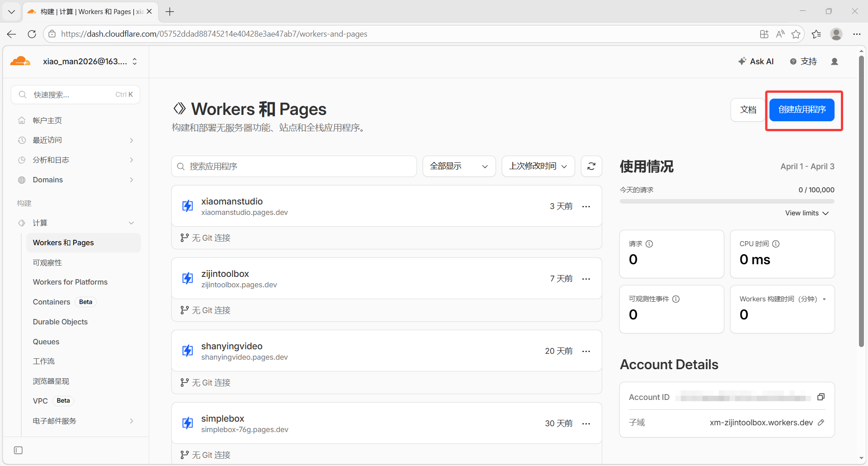
Task: Open the zijintoolbox project link
Action: 225,274
